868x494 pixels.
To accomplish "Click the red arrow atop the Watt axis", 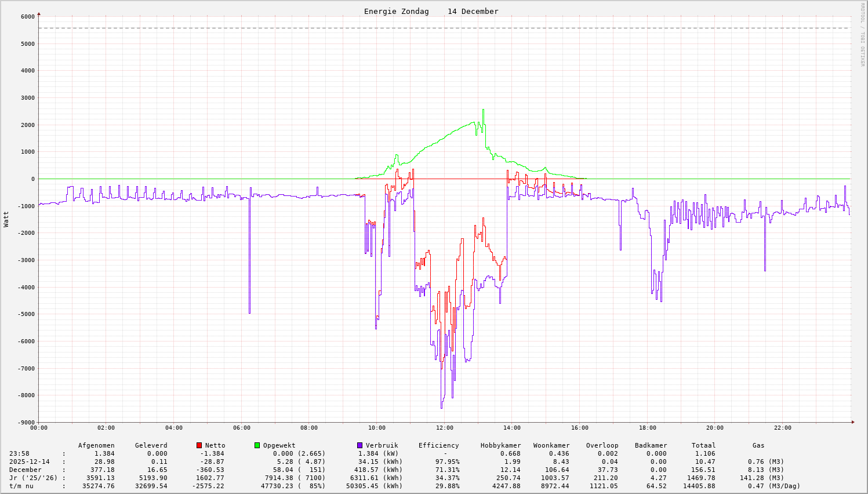I will click(x=39, y=13).
